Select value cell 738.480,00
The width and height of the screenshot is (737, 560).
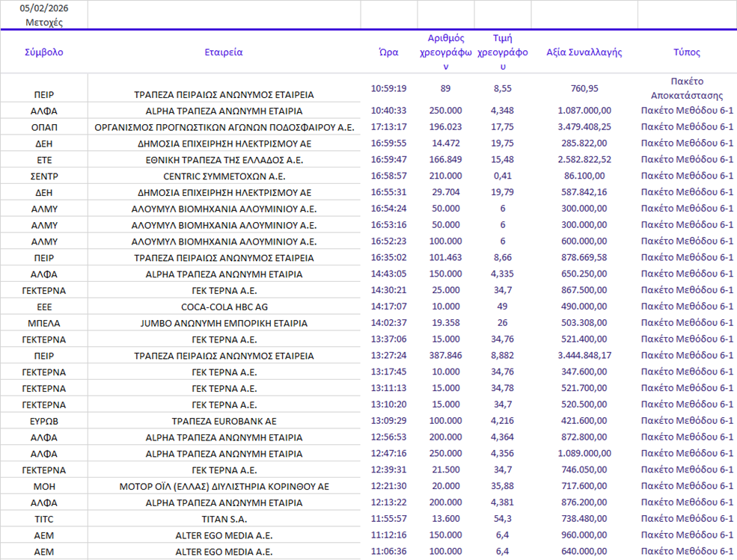[x=584, y=519]
